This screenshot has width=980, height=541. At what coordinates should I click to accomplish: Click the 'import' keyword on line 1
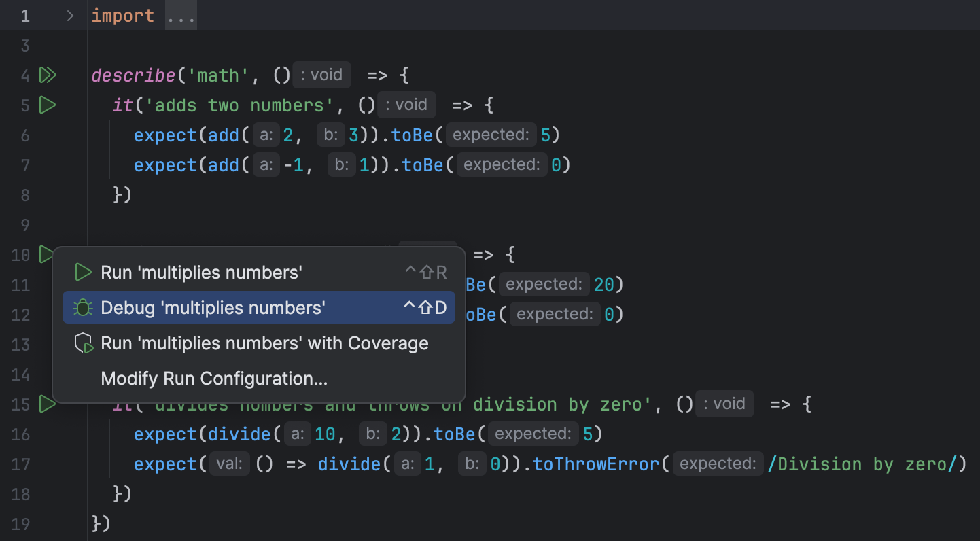(x=122, y=15)
